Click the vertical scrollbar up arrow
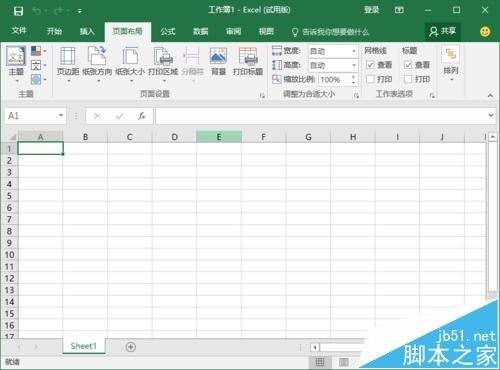 pos(493,137)
